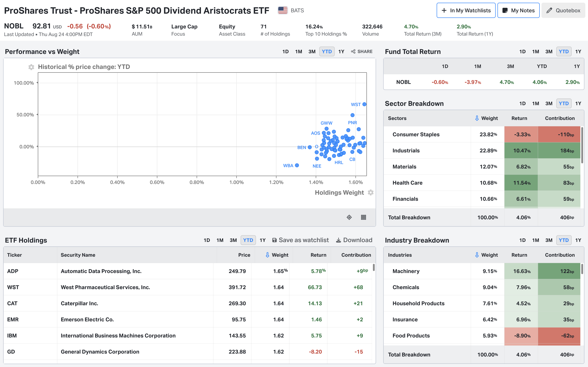588x367 pixels.
Task: Sort Industry Breakdown by Contribution column header
Action: (x=560, y=255)
